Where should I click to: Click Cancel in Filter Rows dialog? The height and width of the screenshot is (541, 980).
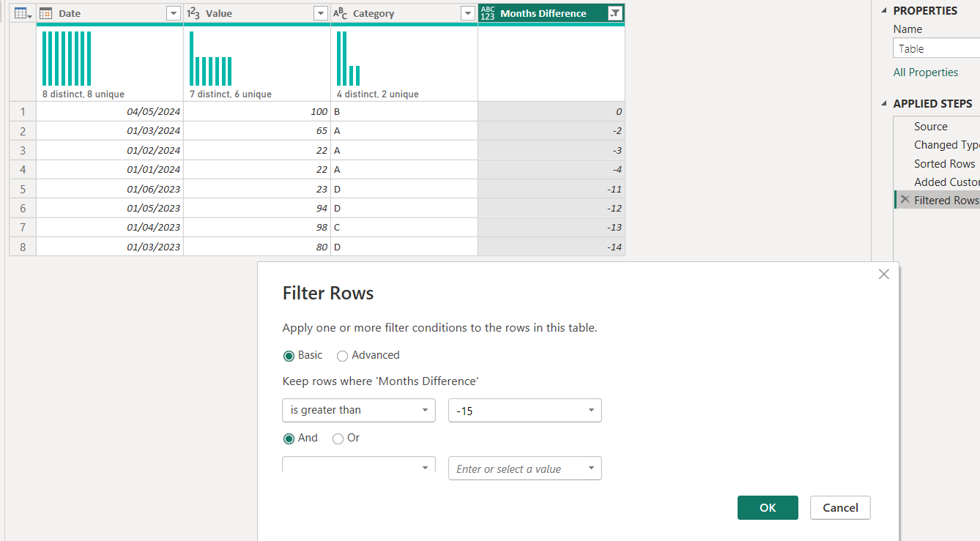(840, 508)
